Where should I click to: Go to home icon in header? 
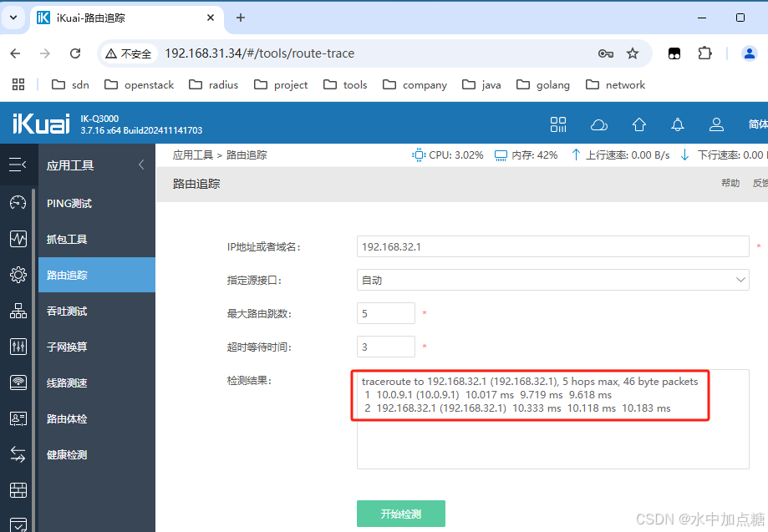638,124
